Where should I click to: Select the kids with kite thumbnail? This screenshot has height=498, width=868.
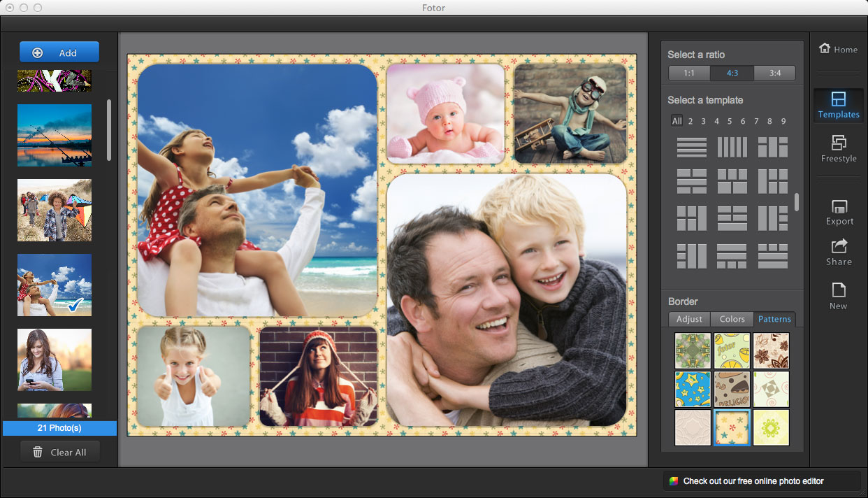55,210
